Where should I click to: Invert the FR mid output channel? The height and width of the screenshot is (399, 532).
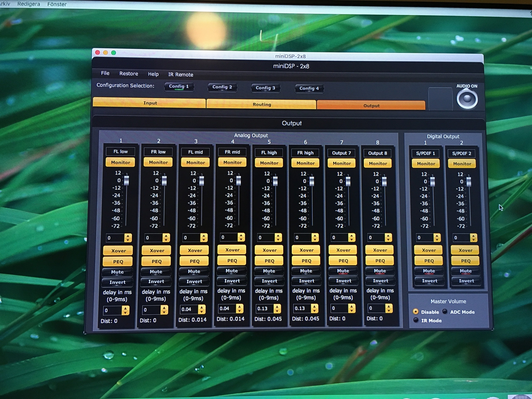tap(232, 281)
